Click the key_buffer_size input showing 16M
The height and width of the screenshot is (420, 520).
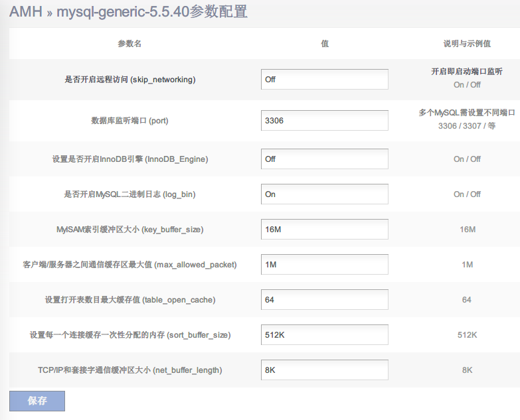(324, 230)
